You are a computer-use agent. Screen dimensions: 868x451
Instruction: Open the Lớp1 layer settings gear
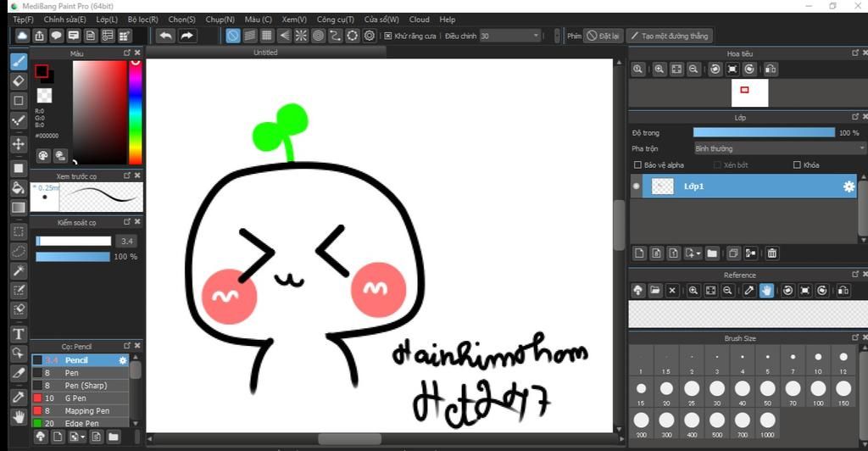(849, 187)
